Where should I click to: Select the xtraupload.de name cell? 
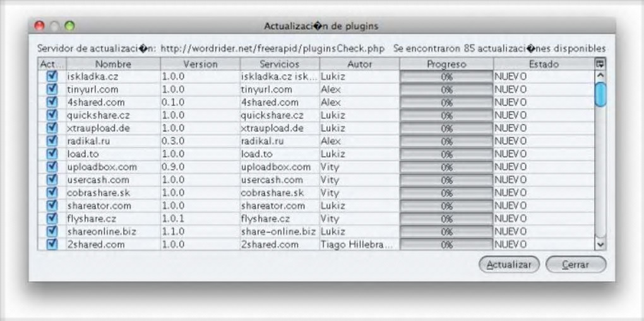114,128
